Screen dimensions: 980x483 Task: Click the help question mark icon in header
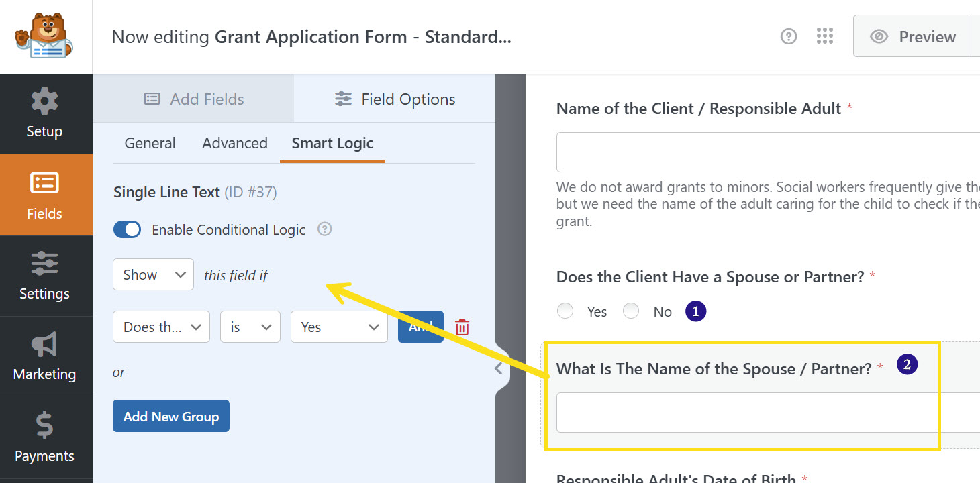point(789,36)
